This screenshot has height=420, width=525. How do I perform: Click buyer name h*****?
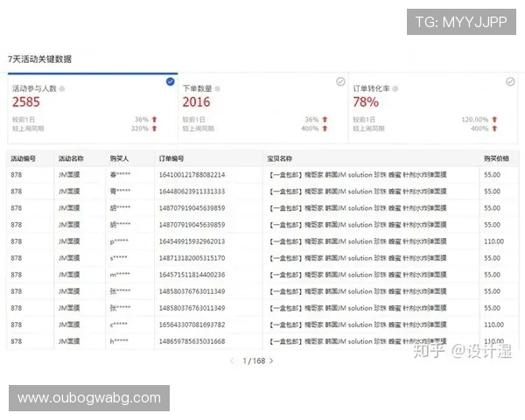coord(119,341)
